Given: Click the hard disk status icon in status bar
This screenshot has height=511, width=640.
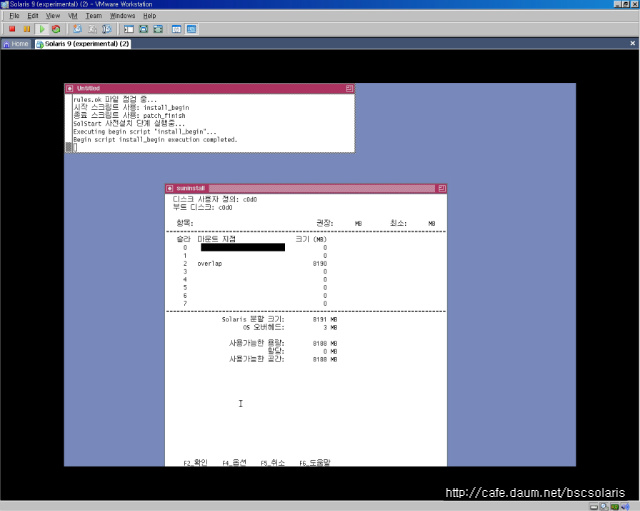Looking at the screenshot, I should [594, 507].
